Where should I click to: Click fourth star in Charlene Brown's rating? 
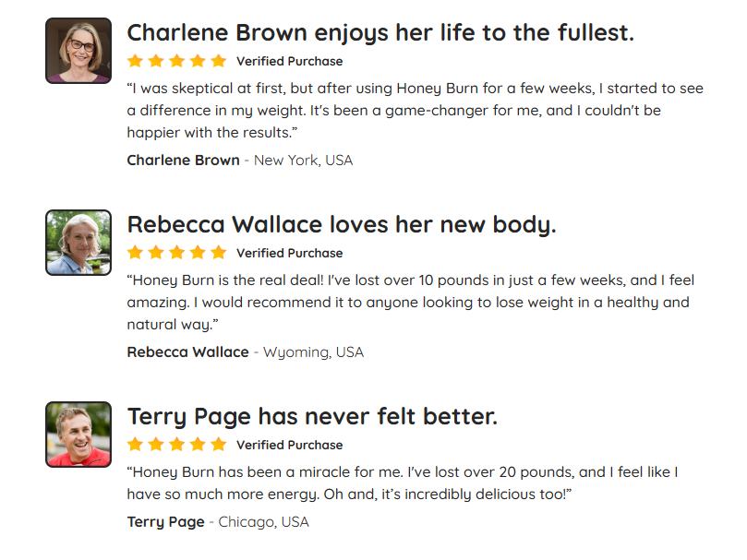tap(198, 61)
